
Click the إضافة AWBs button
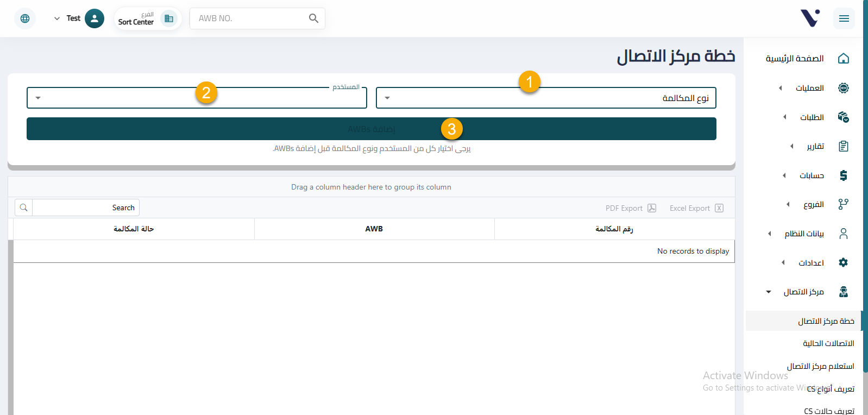[372, 129]
